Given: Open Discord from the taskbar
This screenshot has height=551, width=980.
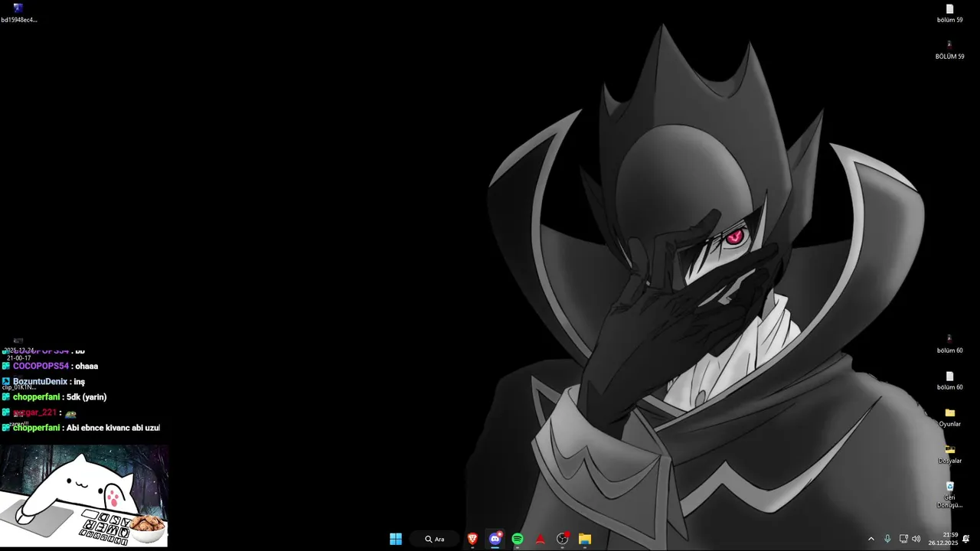Looking at the screenshot, I should point(495,539).
